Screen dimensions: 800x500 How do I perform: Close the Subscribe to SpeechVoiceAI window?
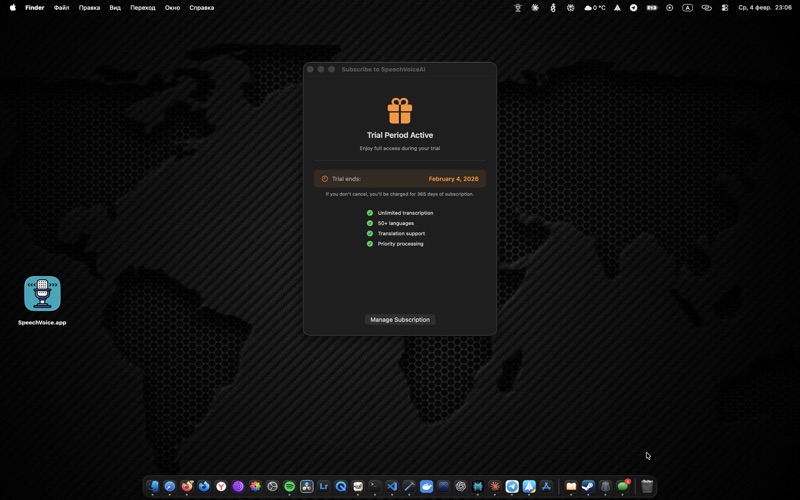point(310,69)
